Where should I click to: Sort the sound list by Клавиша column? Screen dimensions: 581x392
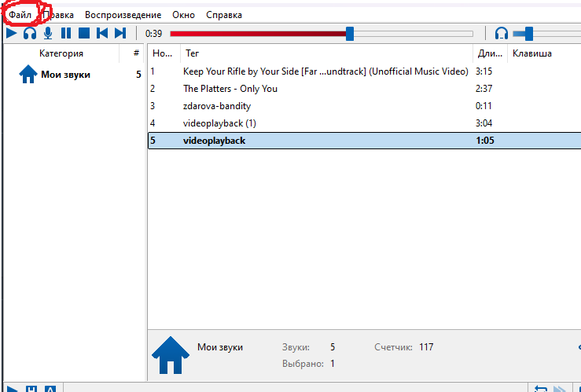click(544, 53)
